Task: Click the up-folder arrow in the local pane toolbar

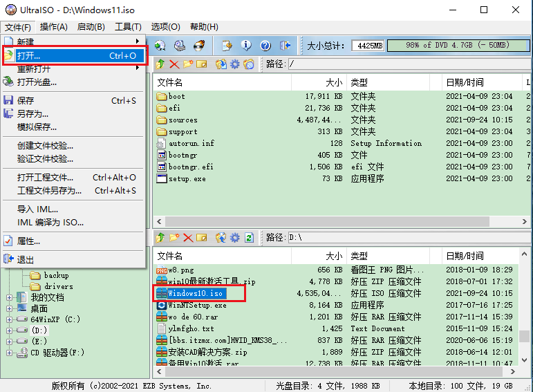Action: (160, 238)
